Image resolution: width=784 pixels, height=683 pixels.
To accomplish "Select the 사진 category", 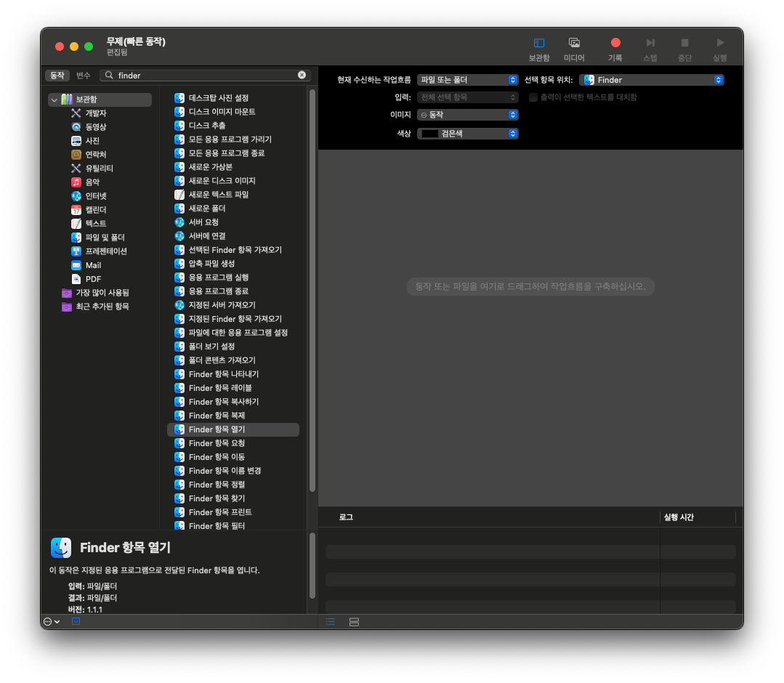I will point(92,141).
